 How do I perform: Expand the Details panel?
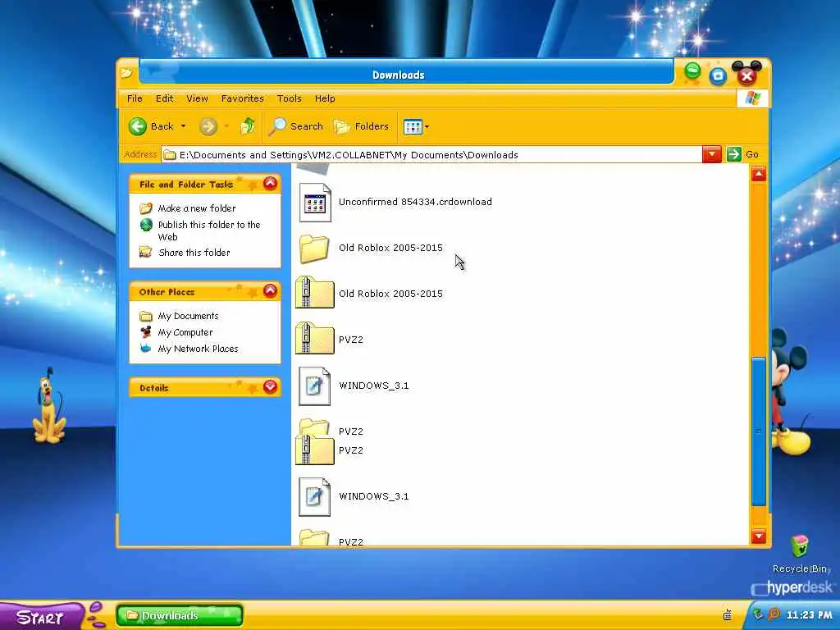tap(271, 387)
